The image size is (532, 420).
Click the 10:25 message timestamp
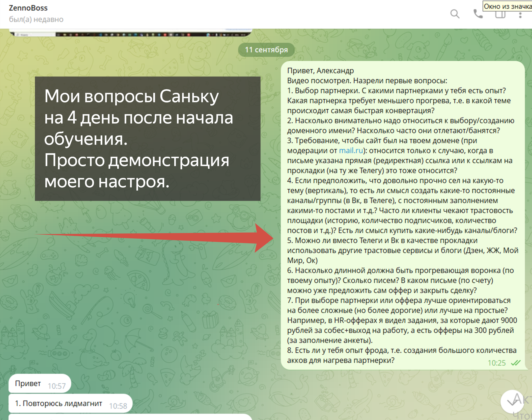coord(497,363)
